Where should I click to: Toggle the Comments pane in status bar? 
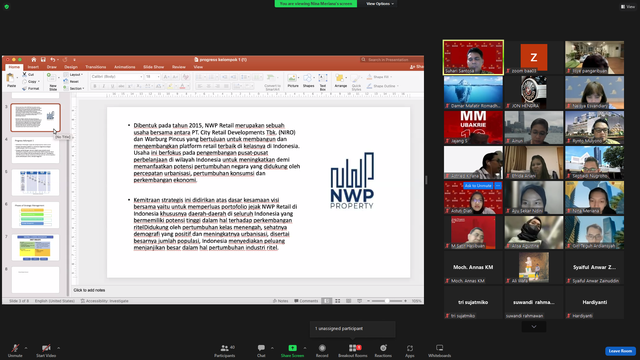pos(306,301)
